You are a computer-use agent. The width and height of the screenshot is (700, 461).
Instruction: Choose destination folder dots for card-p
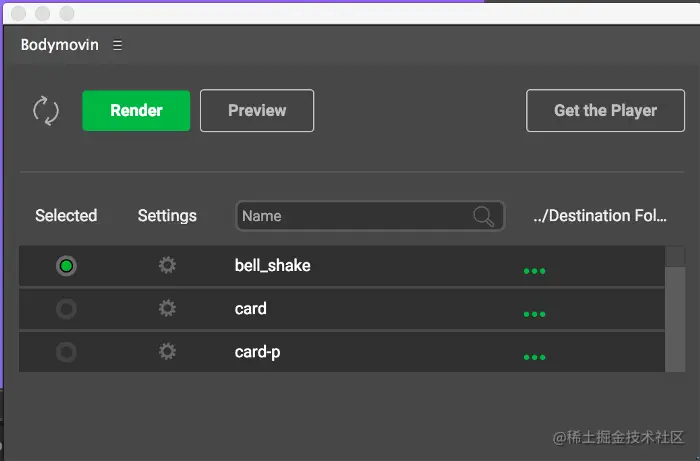[534, 357]
